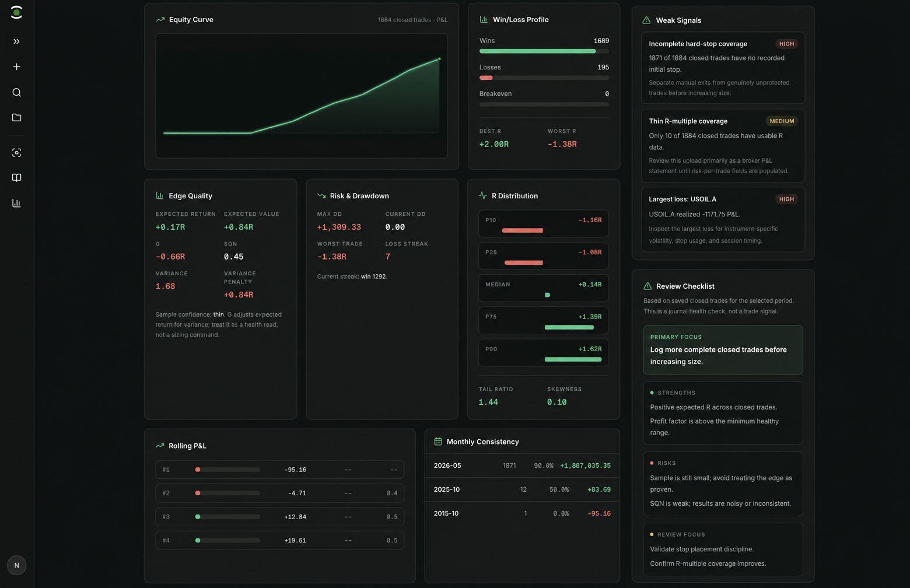910x588 pixels.
Task: Click the R Distribution pulse icon
Action: pos(483,196)
